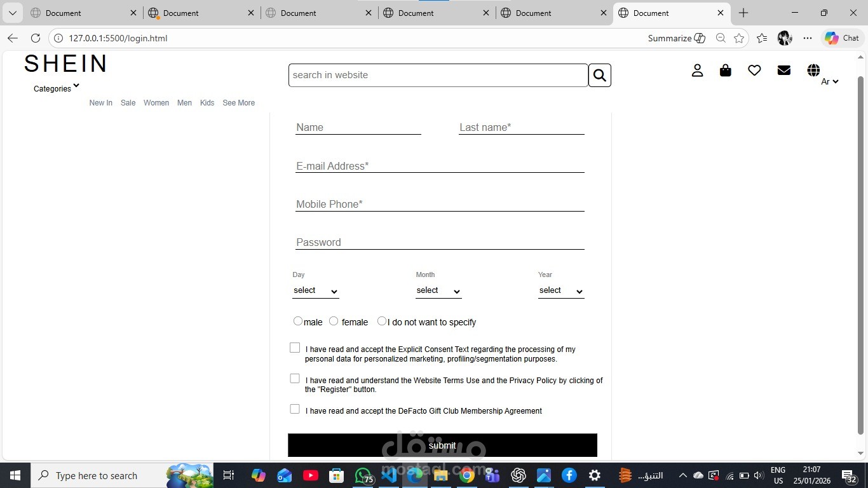Image resolution: width=868 pixels, height=488 pixels.
Task: View site information icon before the URL
Action: [58, 38]
